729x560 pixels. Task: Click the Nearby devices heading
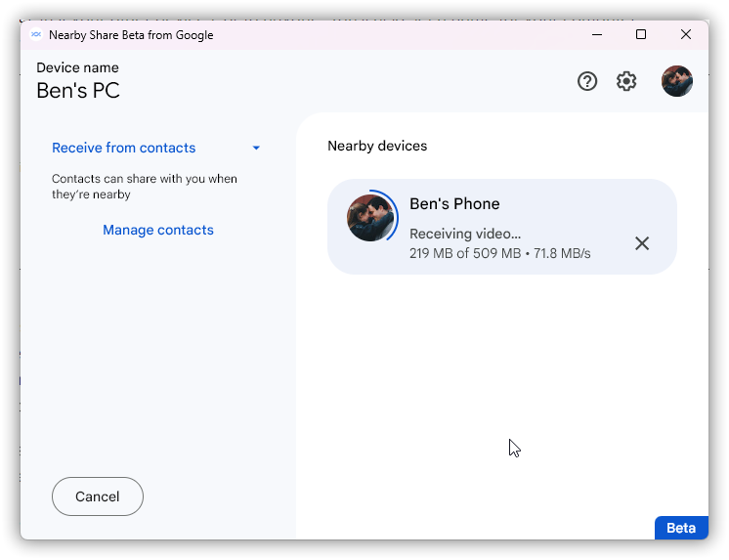click(377, 146)
